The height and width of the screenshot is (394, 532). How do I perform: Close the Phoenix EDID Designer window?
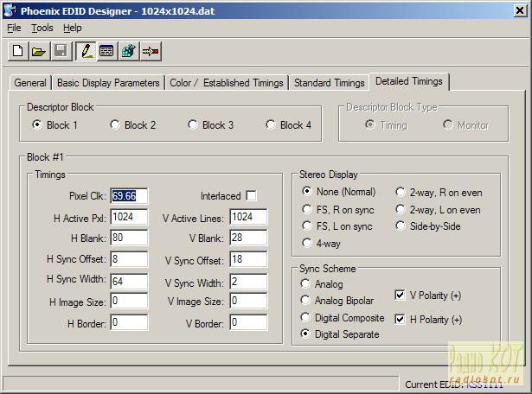tap(519, 10)
